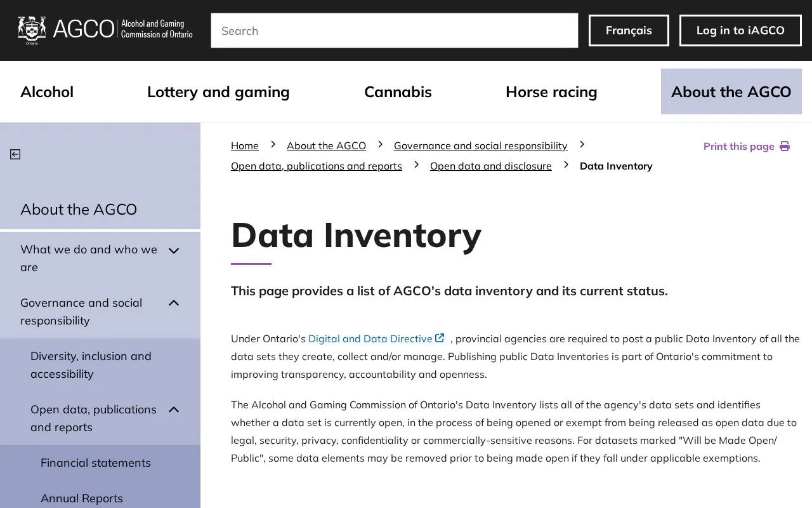812x508 pixels.
Task: Select Open data, publications and reports in sidebar
Action: tap(93, 418)
